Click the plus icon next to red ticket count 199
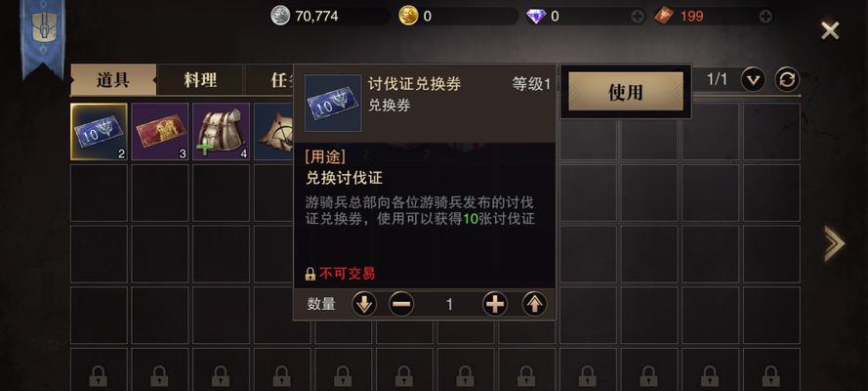 click(x=765, y=17)
